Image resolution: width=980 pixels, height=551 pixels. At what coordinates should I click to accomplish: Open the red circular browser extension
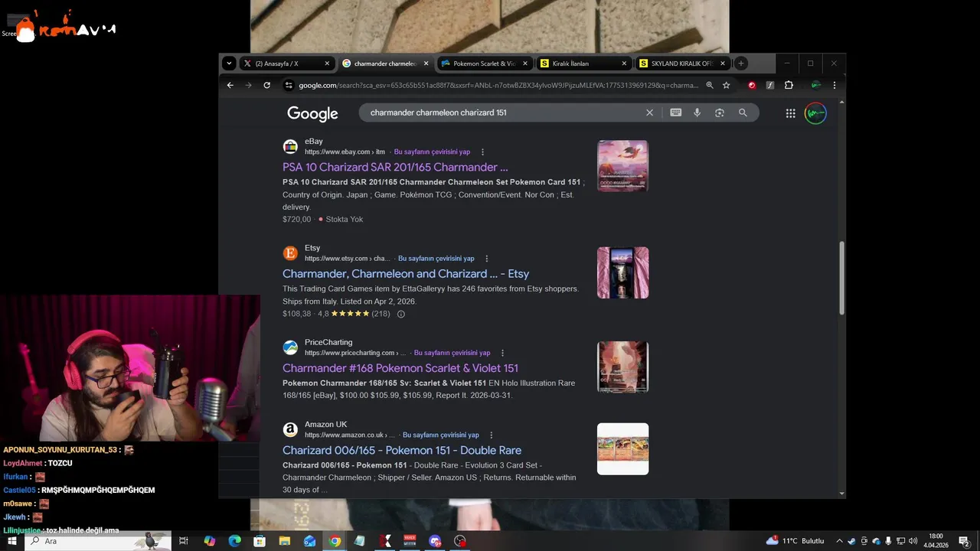pyautogui.click(x=752, y=85)
